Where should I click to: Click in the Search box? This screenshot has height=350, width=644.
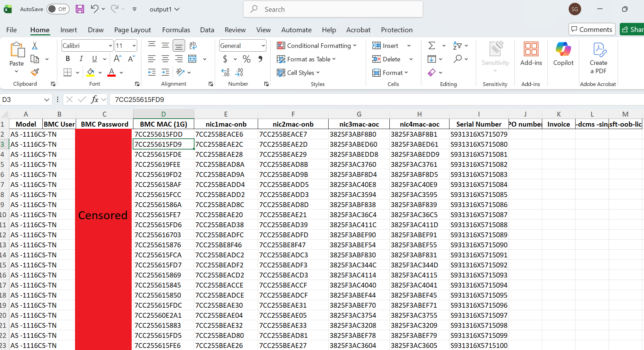333,9
